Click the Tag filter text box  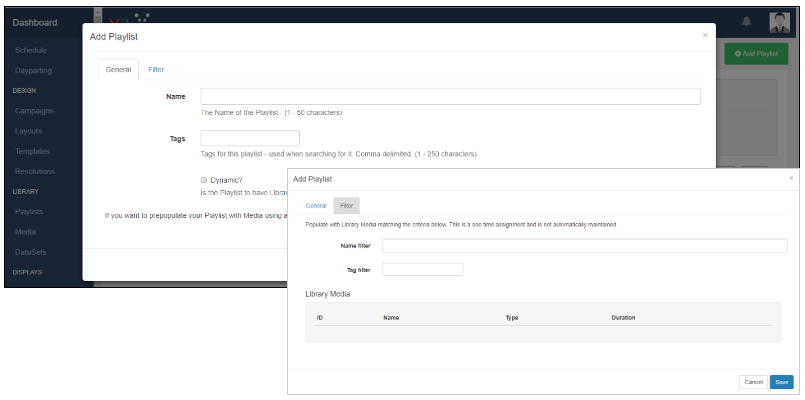[x=423, y=269]
